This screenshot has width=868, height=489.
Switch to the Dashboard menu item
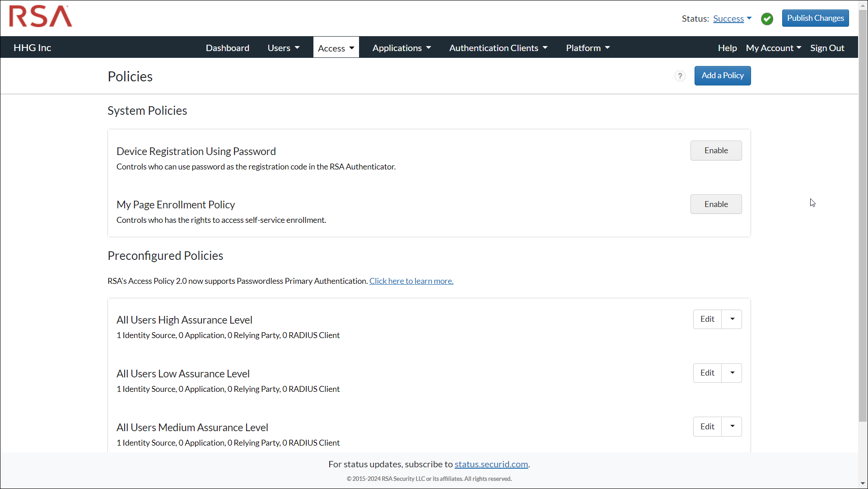click(227, 47)
